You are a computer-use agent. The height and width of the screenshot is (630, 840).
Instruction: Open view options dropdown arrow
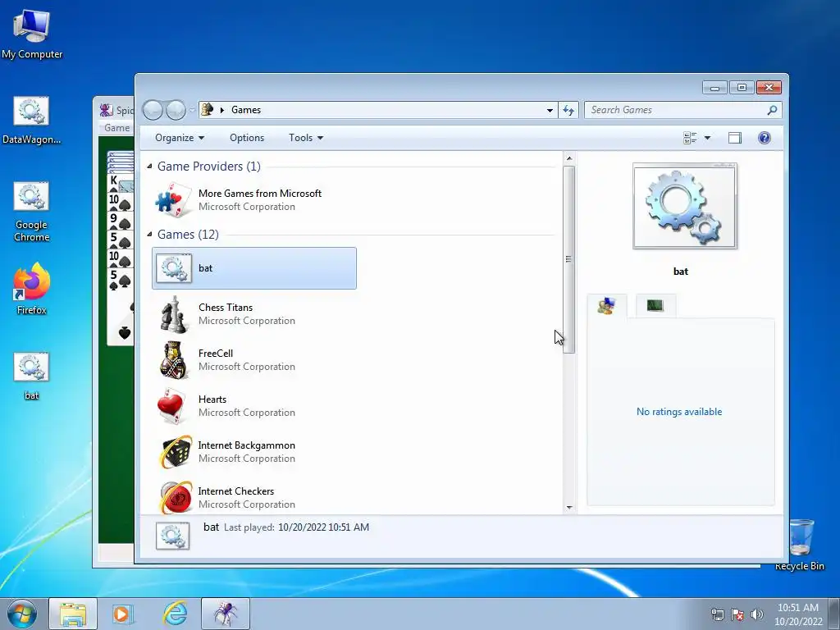click(x=707, y=138)
